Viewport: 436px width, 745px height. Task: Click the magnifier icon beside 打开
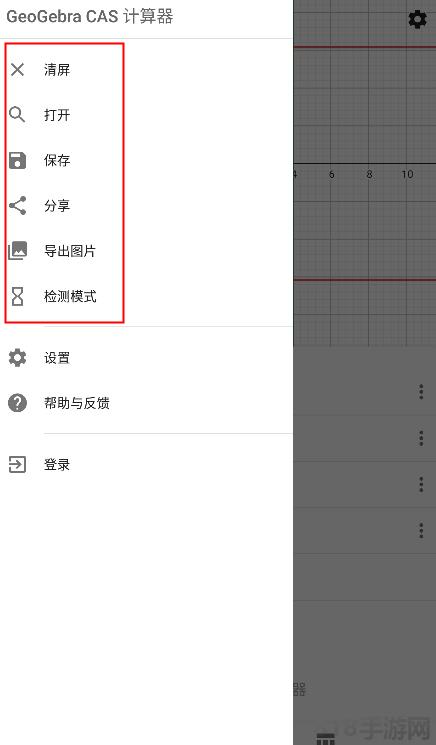pyautogui.click(x=17, y=115)
